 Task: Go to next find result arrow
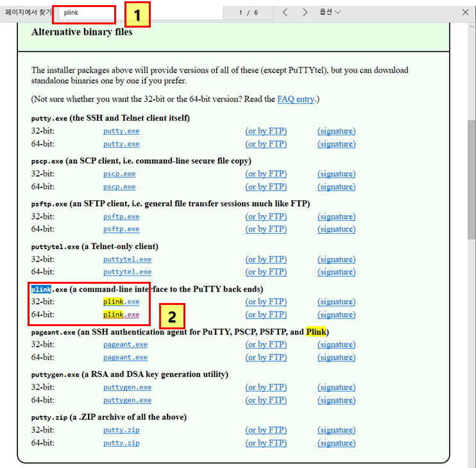click(305, 12)
